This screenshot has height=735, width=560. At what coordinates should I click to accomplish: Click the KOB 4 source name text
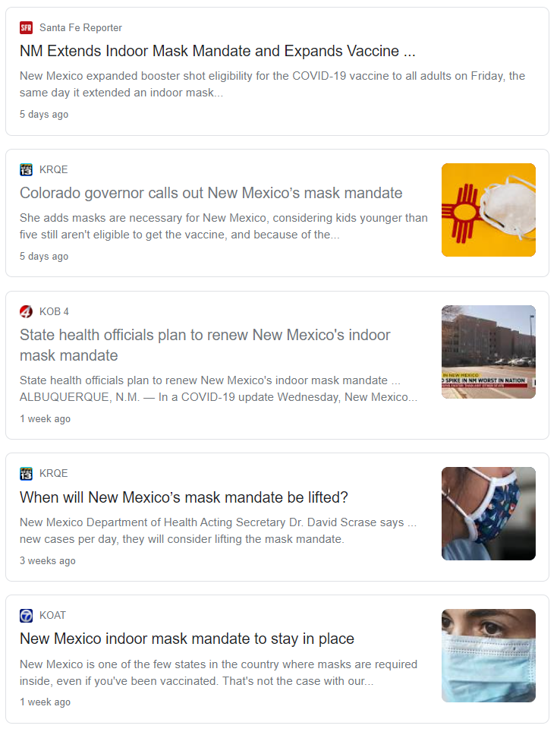point(54,312)
